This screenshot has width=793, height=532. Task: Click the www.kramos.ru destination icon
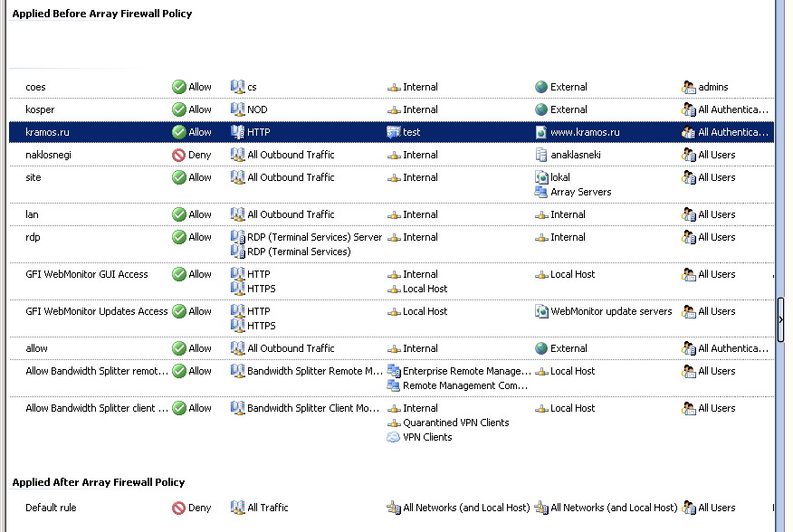click(x=541, y=132)
